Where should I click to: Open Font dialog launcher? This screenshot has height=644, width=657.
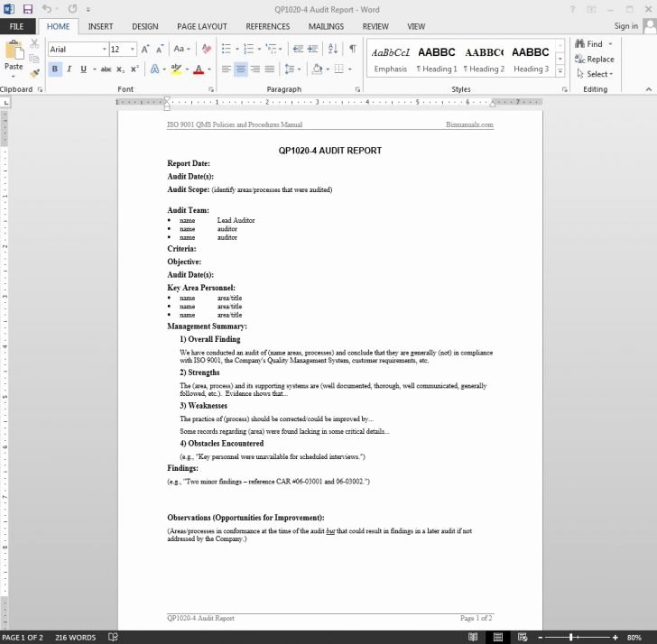coord(211,89)
